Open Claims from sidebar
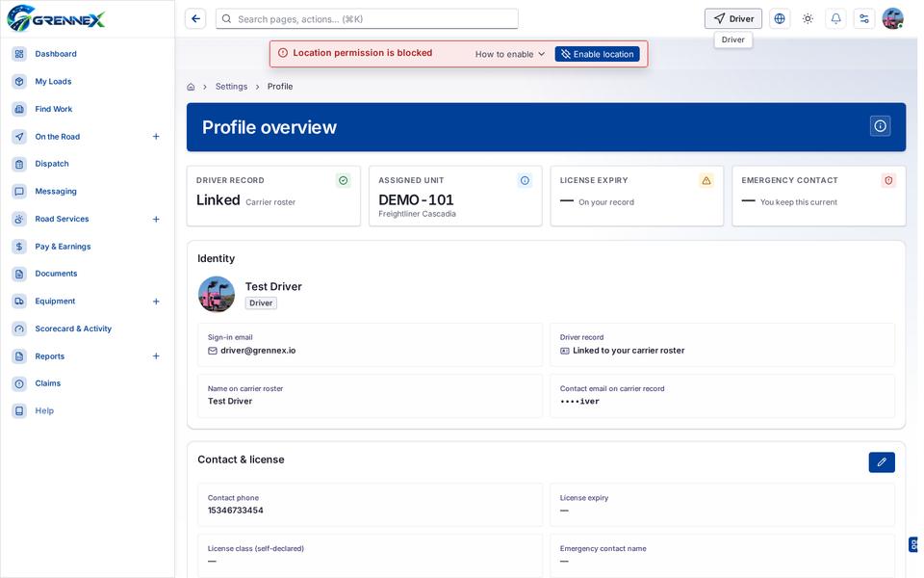This screenshot has height=578, width=924. pyautogui.click(x=48, y=383)
